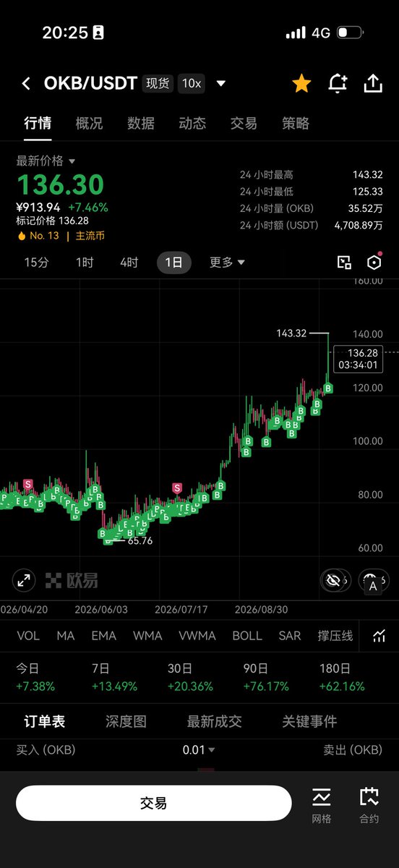Image resolution: width=399 pixels, height=868 pixels.
Task: Toggle the SAR indicator
Action: pos(290,636)
